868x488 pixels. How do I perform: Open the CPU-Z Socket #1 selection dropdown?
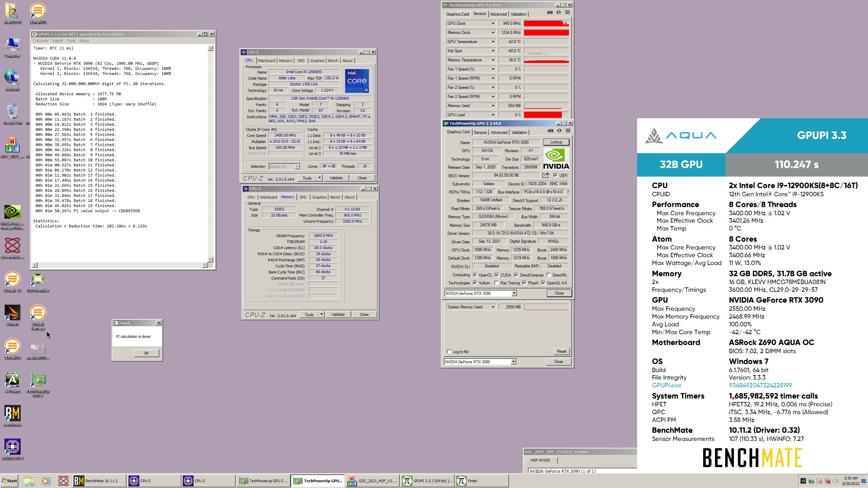click(x=297, y=166)
